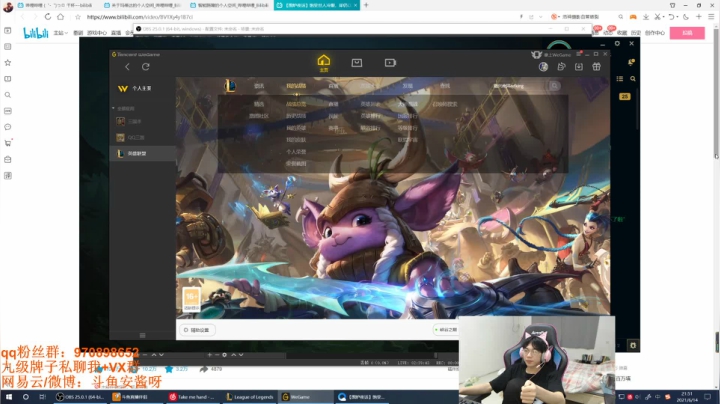Open new browser tab plus button
720x404 pixels.
pyautogui.click(x=366, y=5)
